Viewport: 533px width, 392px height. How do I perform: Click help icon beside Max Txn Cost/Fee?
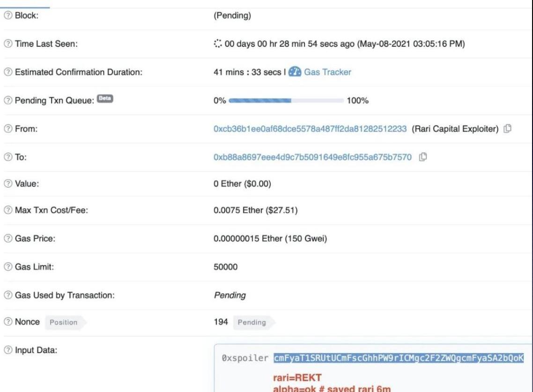(7, 211)
